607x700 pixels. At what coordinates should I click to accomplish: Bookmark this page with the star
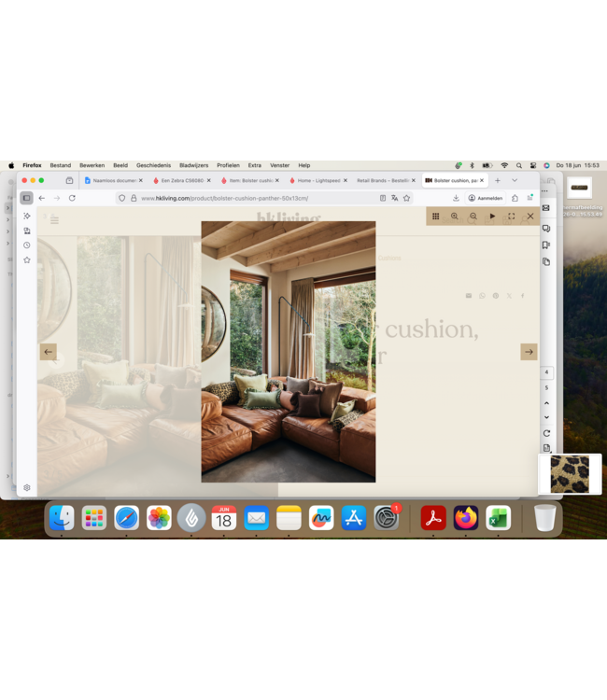coord(406,198)
